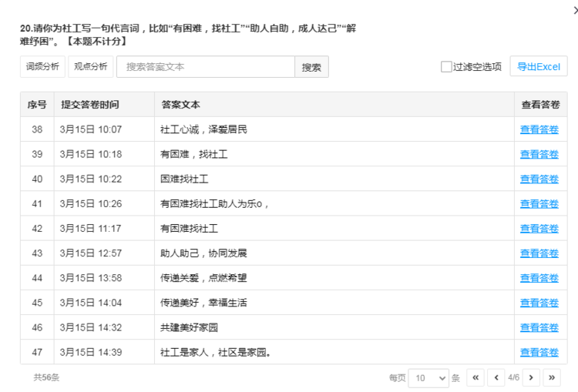This screenshot has width=578, height=392.
Task: Export answers with 导出Excel button
Action: (x=539, y=67)
